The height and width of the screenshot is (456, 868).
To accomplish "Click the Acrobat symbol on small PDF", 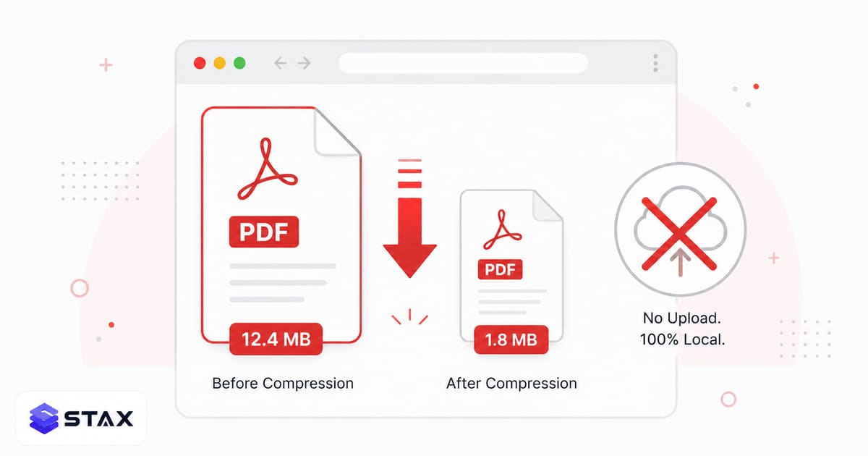I will (503, 229).
